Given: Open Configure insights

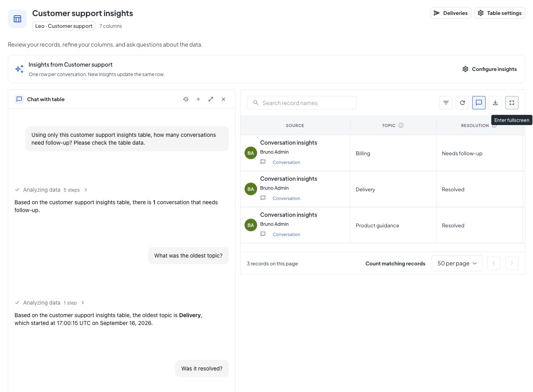Looking at the screenshot, I should 489,69.
